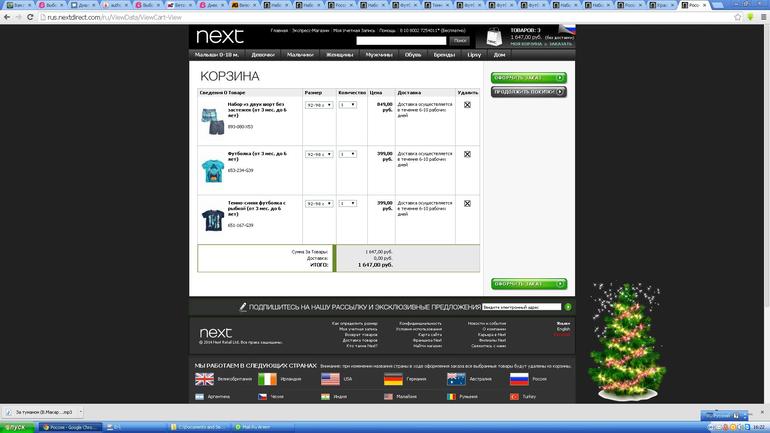Select the Germany flag icon
The width and height of the screenshot is (770, 433).
click(393, 380)
